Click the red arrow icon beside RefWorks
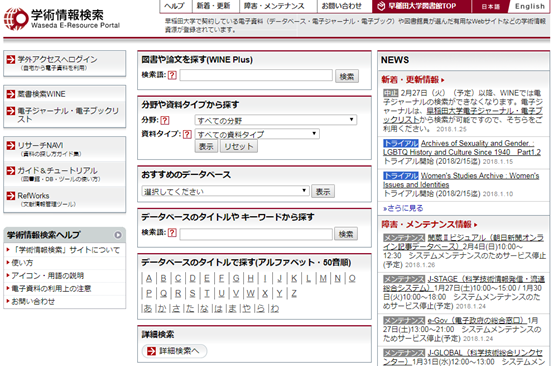Image resolution: width=553 pixels, height=366 pixels. [x=11, y=196]
